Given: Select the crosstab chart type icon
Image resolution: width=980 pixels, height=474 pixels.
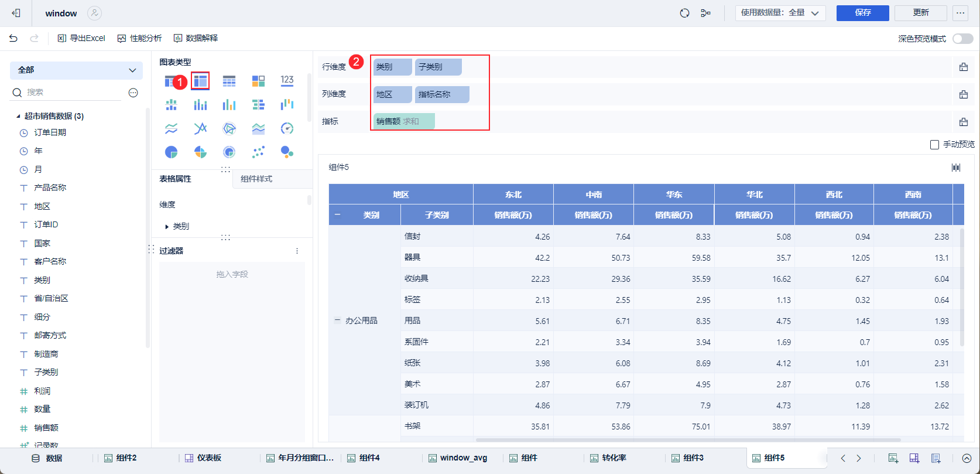Looking at the screenshot, I should click(200, 81).
